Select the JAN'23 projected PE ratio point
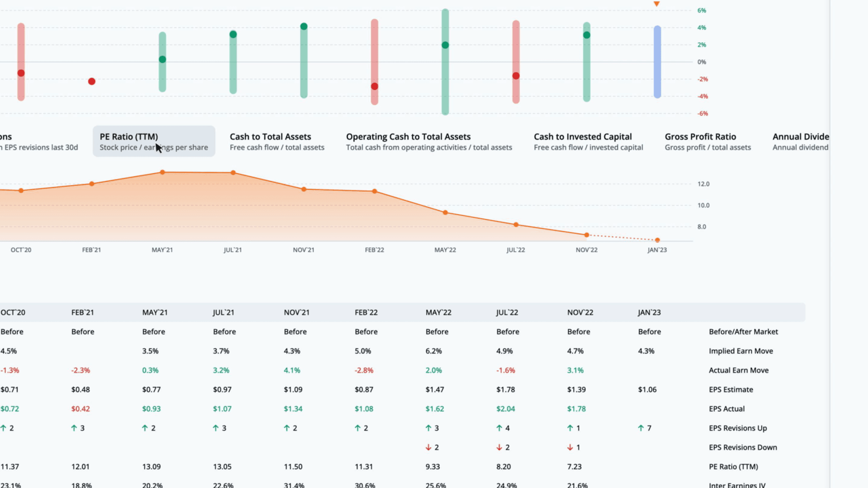The width and height of the screenshot is (868, 488). point(657,240)
